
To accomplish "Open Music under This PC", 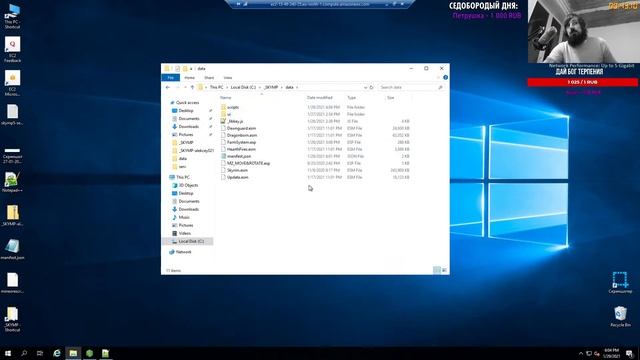I will click(184, 217).
